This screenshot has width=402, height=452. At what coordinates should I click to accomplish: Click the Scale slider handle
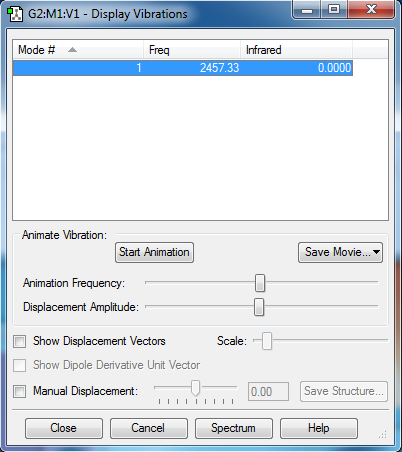point(267,341)
